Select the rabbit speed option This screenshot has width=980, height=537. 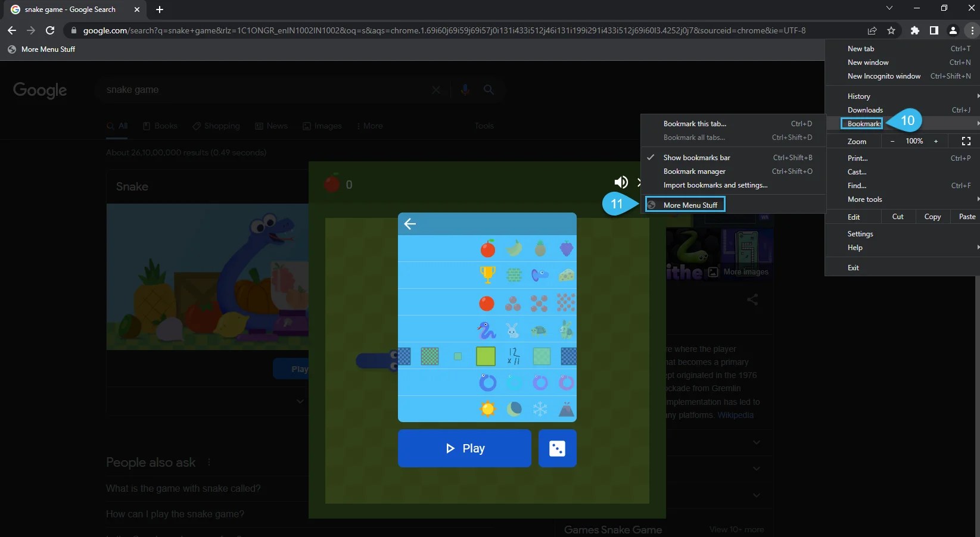click(514, 330)
